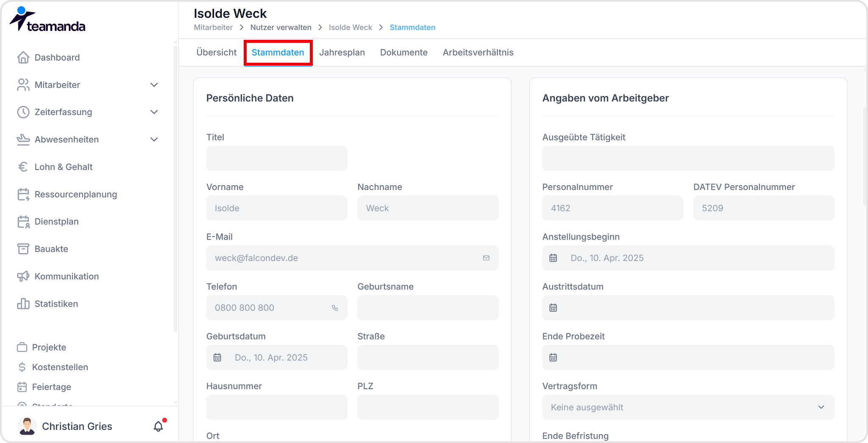868x443 pixels.
Task: Click Stammdaten breadcrumb link
Action: tap(412, 27)
